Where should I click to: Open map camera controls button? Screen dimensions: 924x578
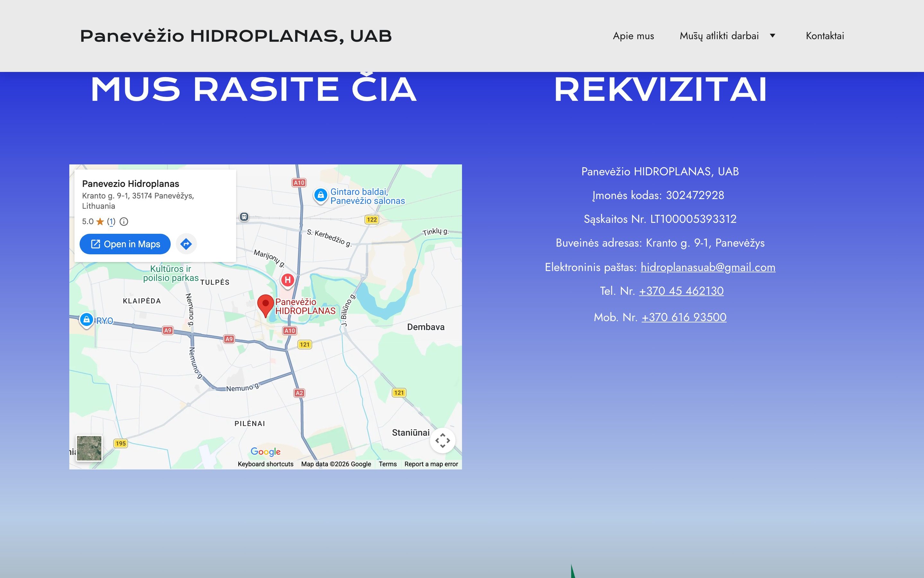pos(442,440)
